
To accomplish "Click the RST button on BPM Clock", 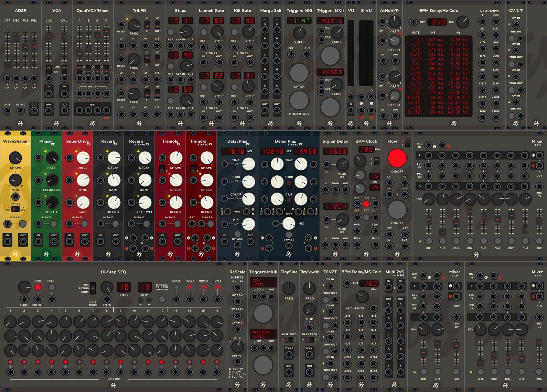I will point(366,217).
